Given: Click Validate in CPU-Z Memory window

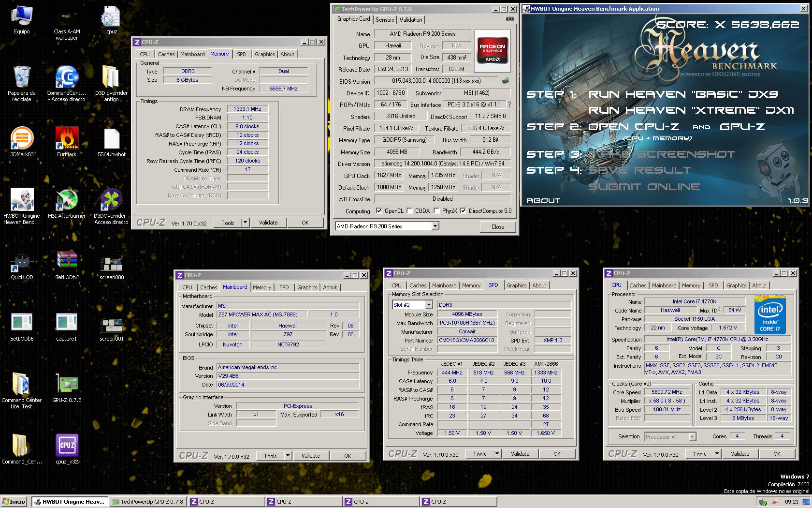Looking at the screenshot, I should pos(268,223).
